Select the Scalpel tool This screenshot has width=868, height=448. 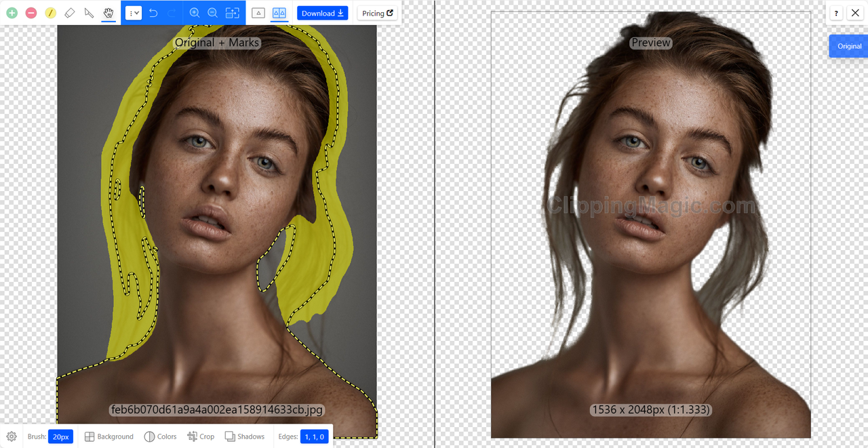tap(89, 13)
